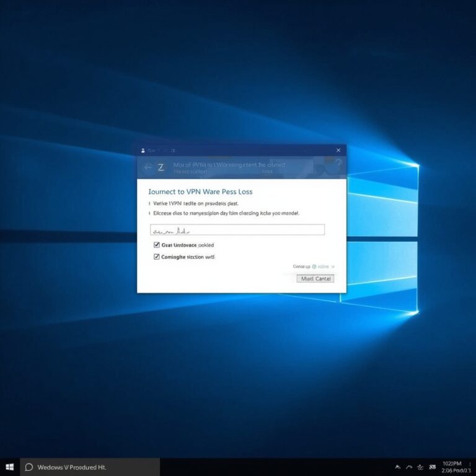Toggle the 'Comingite ricction wrtl' checkbox
The height and width of the screenshot is (476, 476).
click(157, 257)
